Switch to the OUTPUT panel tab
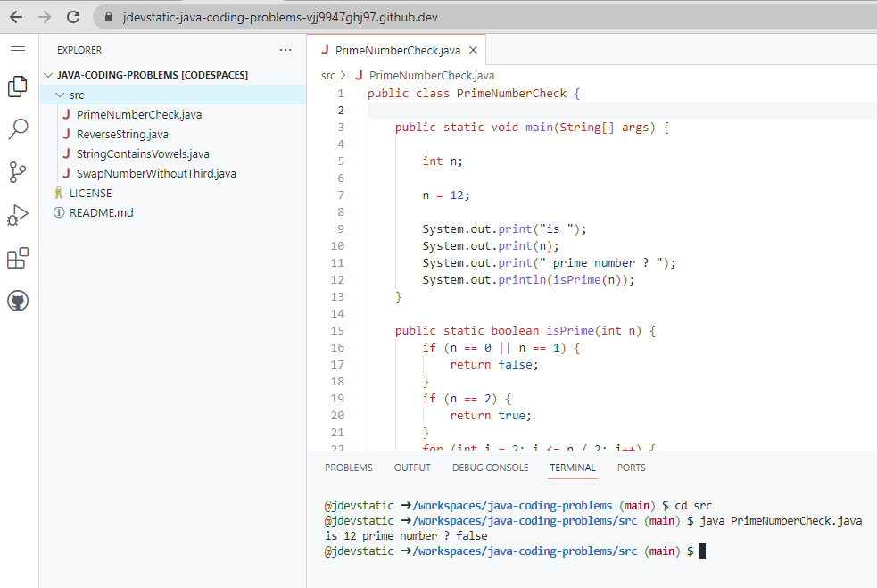 [x=411, y=467]
